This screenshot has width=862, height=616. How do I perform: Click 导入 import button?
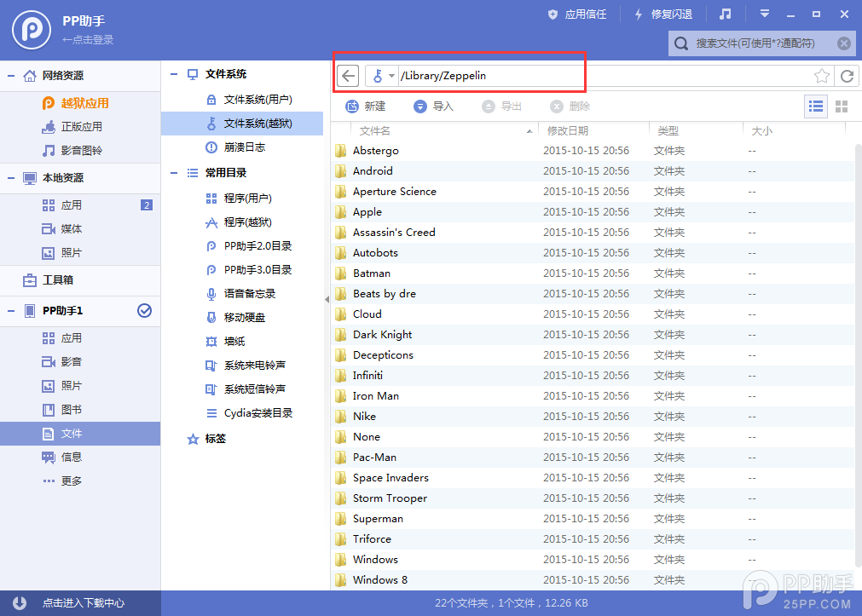[x=434, y=107]
